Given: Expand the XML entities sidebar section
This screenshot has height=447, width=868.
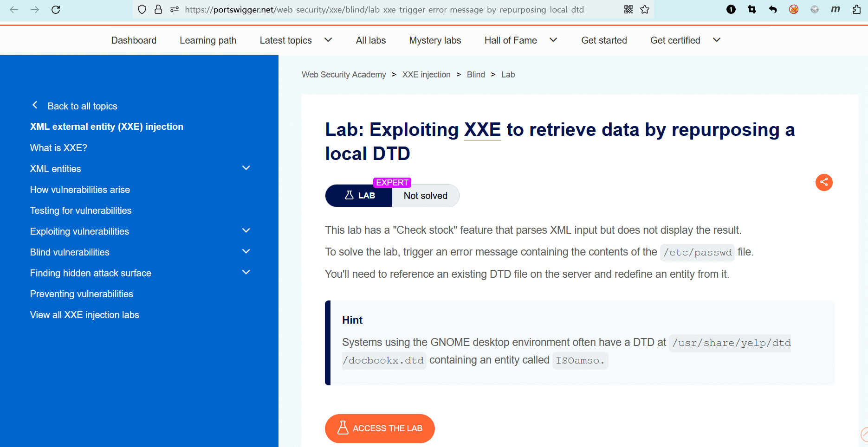Looking at the screenshot, I should click(x=246, y=168).
